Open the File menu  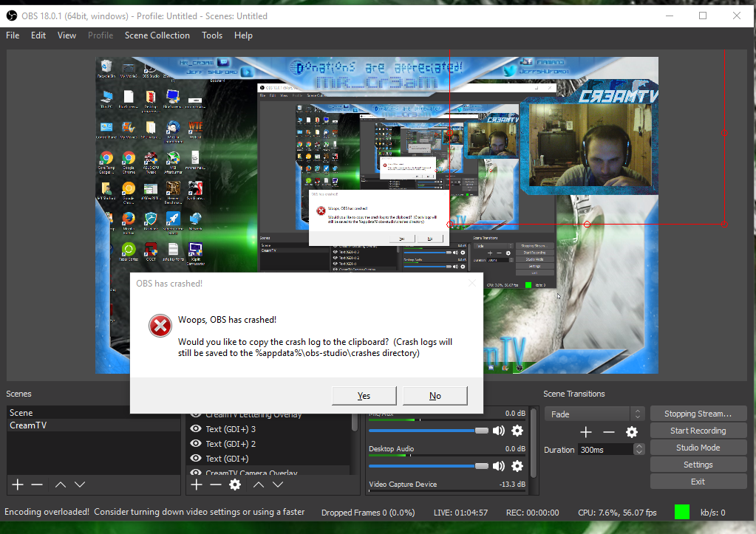coord(13,35)
